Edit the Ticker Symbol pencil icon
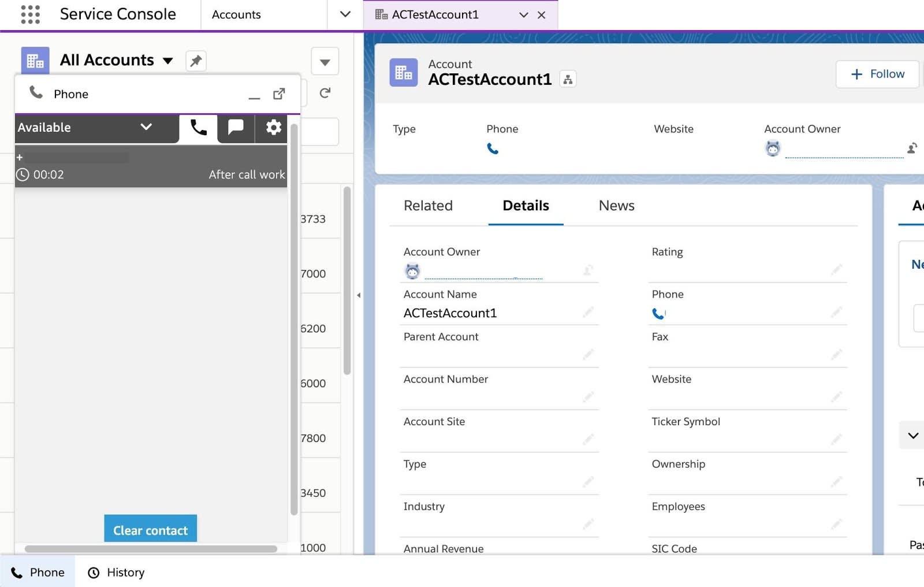924x587 pixels. coord(836,439)
